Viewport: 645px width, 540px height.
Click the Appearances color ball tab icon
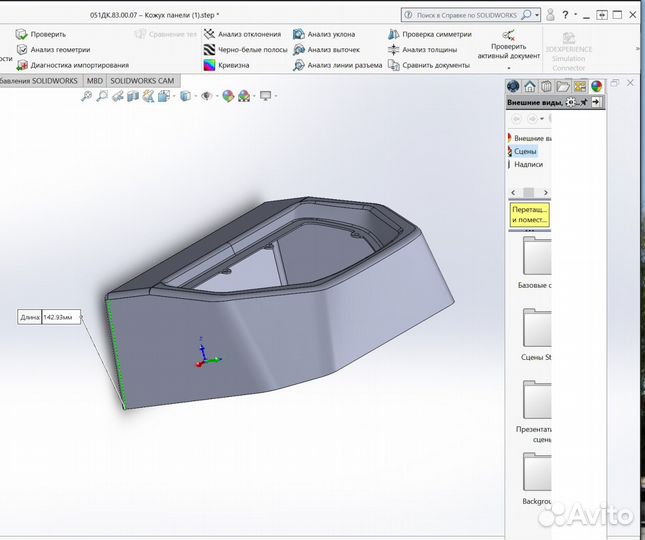coord(597,87)
